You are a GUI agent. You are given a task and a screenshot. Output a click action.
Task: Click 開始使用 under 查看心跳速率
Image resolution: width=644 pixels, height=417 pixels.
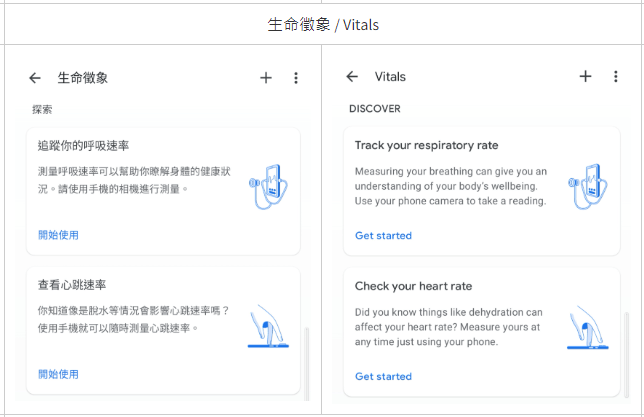click(58, 374)
